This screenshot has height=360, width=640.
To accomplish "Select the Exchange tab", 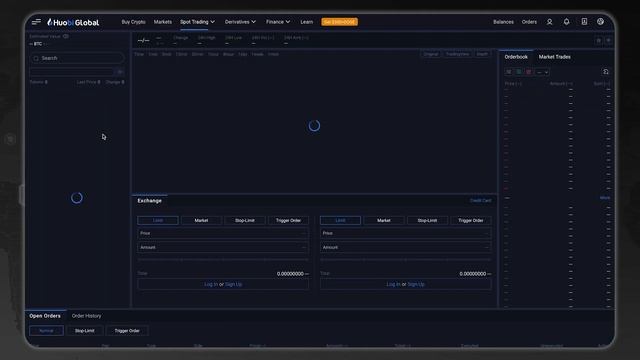I will (x=149, y=201).
